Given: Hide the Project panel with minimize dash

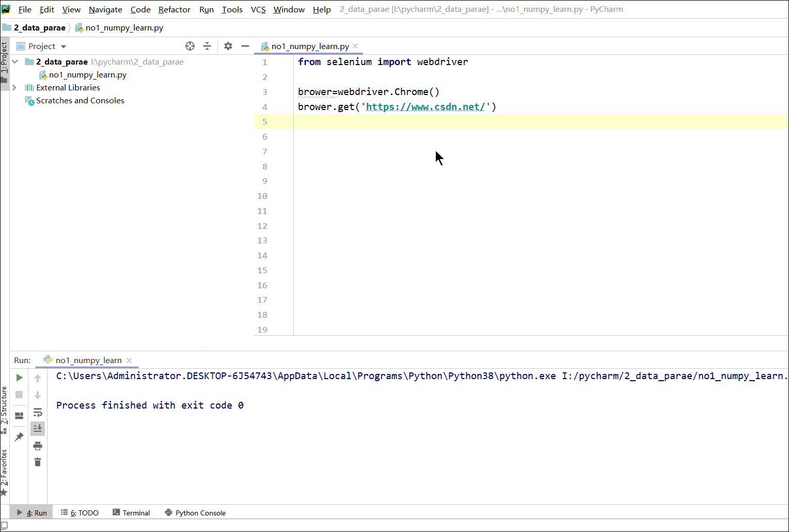Looking at the screenshot, I should click(x=245, y=46).
